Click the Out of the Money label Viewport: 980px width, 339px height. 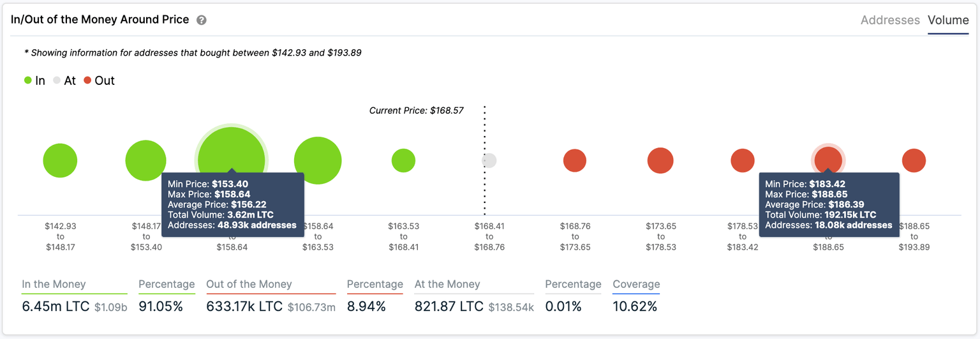(x=249, y=285)
